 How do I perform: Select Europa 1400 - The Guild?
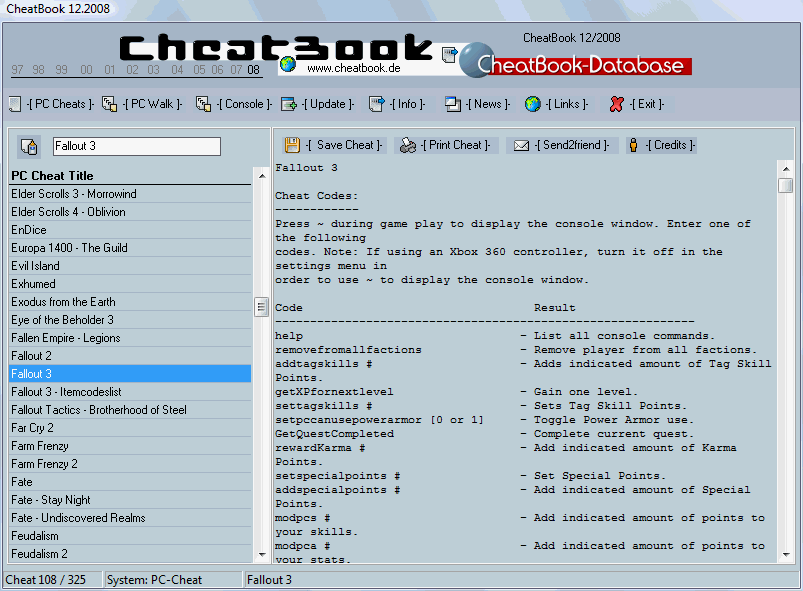[131, 248]
